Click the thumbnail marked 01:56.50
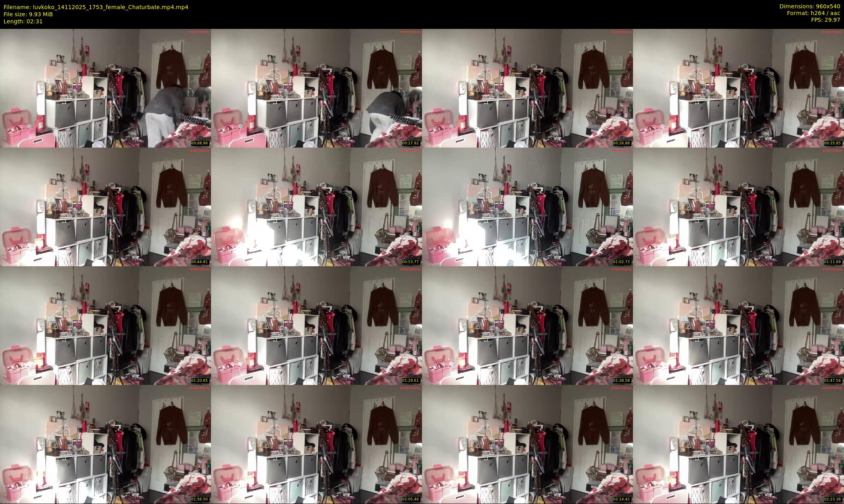The height and width of the screenshot is (504, 844). 105,444
